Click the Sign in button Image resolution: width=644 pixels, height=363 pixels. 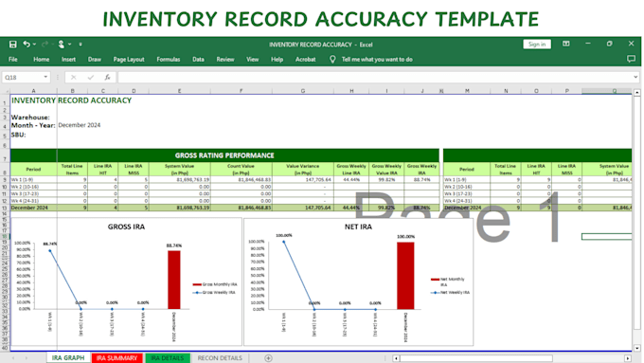pos(537,44)
